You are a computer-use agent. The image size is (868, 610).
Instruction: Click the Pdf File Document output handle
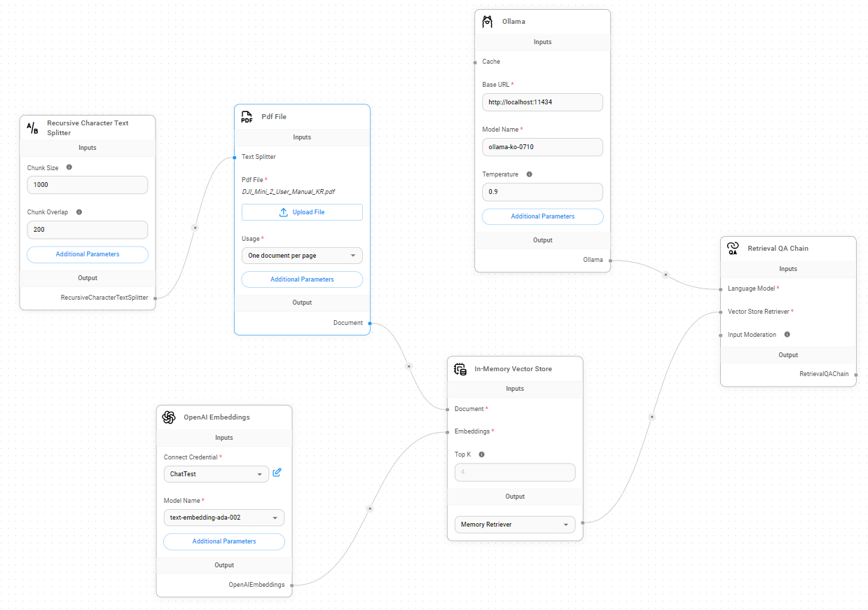tap(369, 323)
